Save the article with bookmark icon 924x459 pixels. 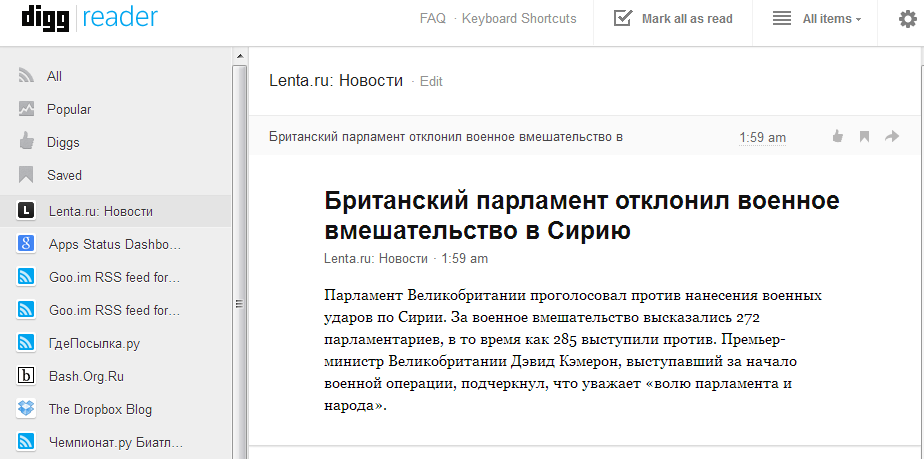[x=864, y=137]
